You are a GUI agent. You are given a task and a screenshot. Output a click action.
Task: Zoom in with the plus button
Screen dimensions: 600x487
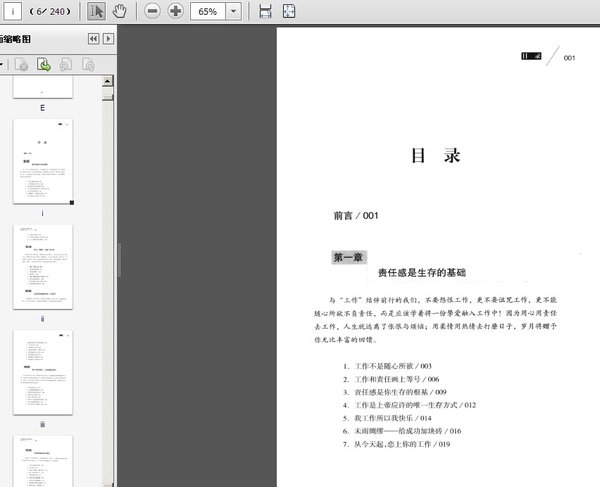(x=176, y=11)
